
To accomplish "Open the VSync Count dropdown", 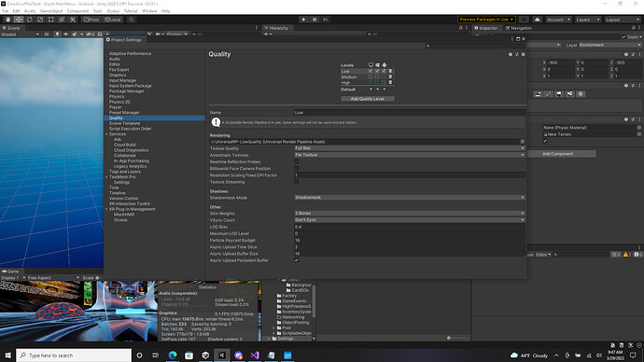I will click(x=410, y=220).
